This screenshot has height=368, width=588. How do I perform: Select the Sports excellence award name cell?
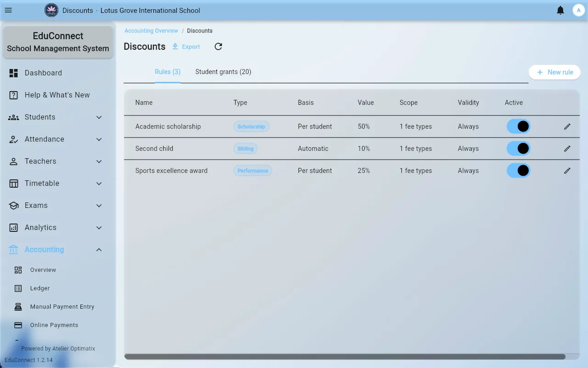coord(171,171)
